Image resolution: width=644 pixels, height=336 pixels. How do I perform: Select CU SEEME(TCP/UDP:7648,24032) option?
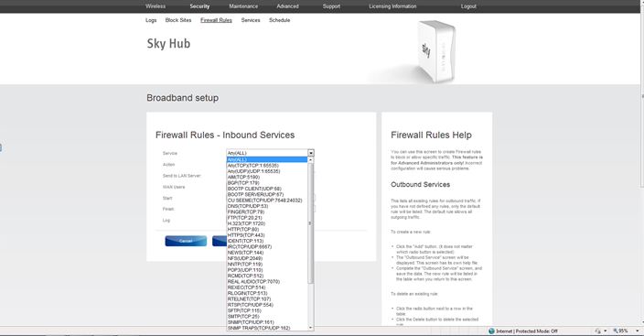click(x=267, y=201)
